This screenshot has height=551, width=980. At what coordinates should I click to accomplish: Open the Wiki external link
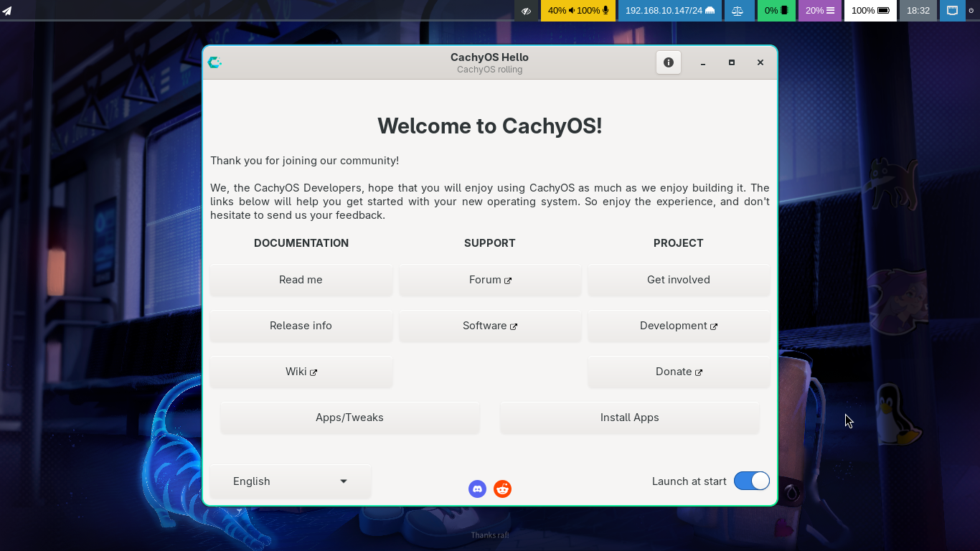pyautogui.click(x=301, y=372)
